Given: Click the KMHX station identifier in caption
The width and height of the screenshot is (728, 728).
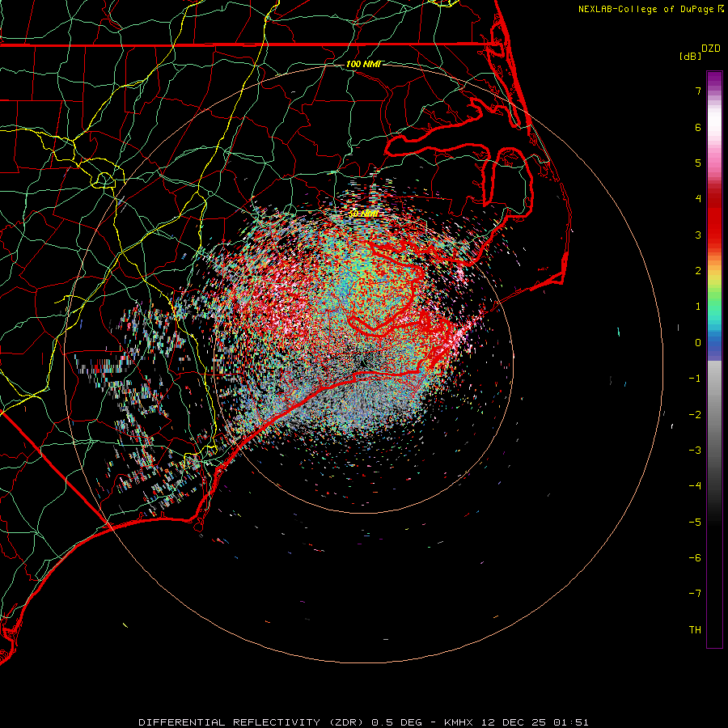Looking at the screenshot, I should pos(459,722).
